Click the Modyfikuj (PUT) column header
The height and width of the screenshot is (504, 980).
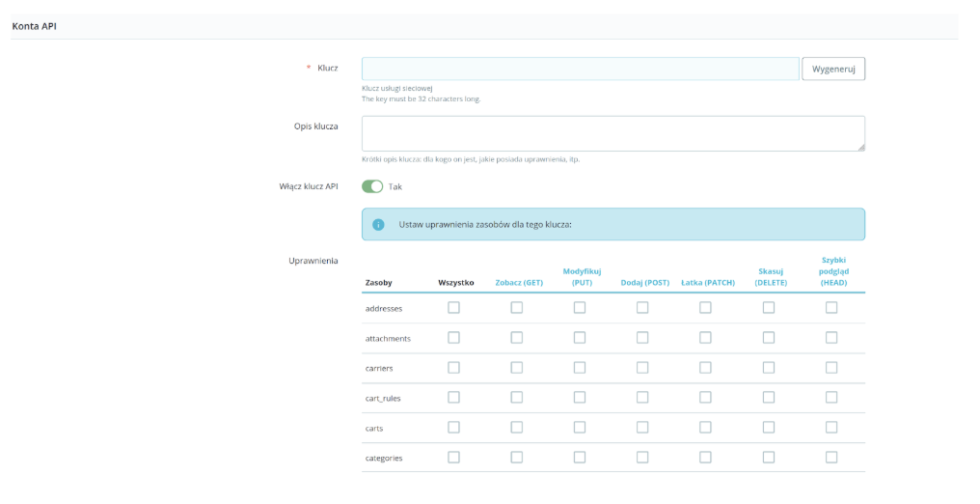[580, 277]
